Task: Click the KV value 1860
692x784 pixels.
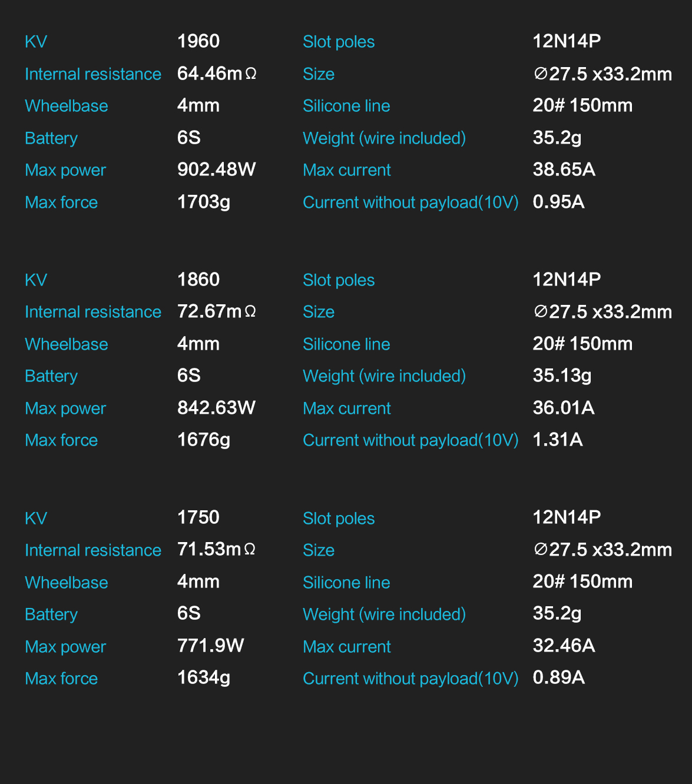Action: pyautogui.click(x=198, y=279)
